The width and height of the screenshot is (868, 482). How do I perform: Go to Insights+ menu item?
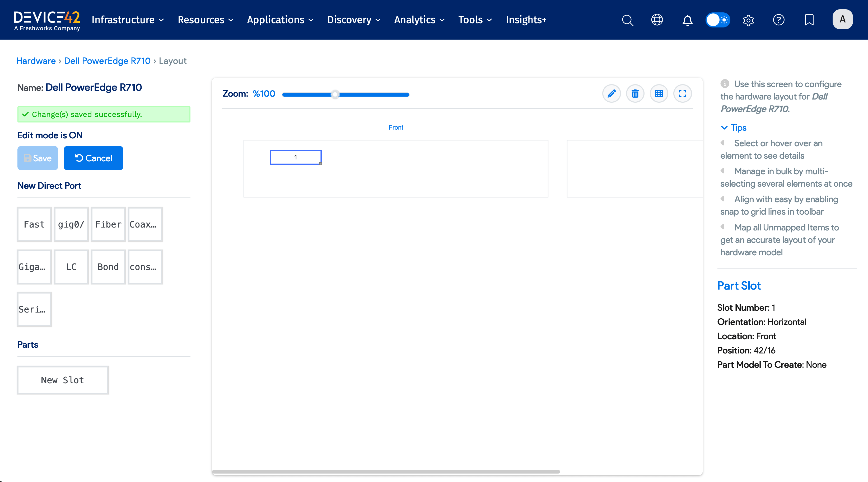[526, 20]
